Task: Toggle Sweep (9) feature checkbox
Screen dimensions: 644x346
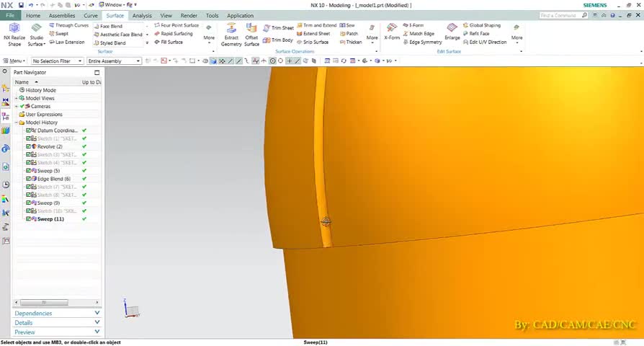Action: click(x=29, y=203)
